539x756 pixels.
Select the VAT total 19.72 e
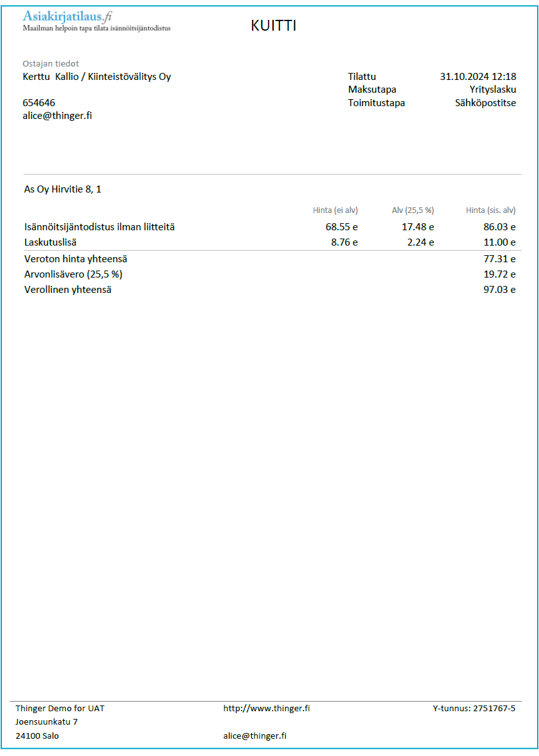(499, 274)
